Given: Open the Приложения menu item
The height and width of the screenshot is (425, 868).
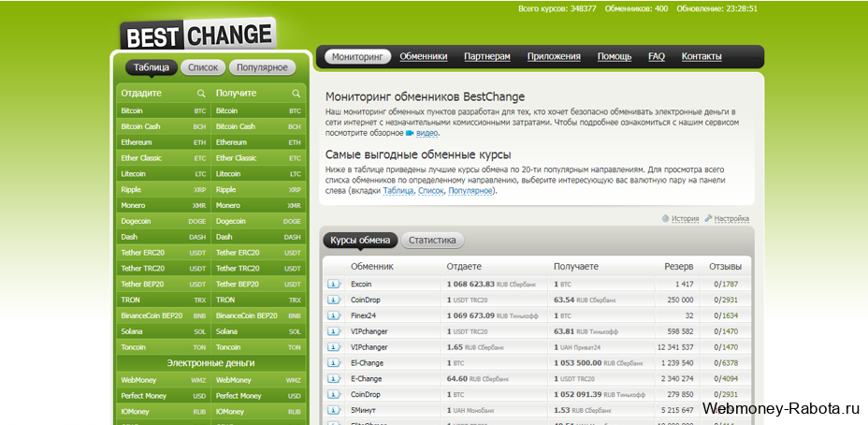Looking at the screenshot, I should pyautogui.click(x=554, y=56).
